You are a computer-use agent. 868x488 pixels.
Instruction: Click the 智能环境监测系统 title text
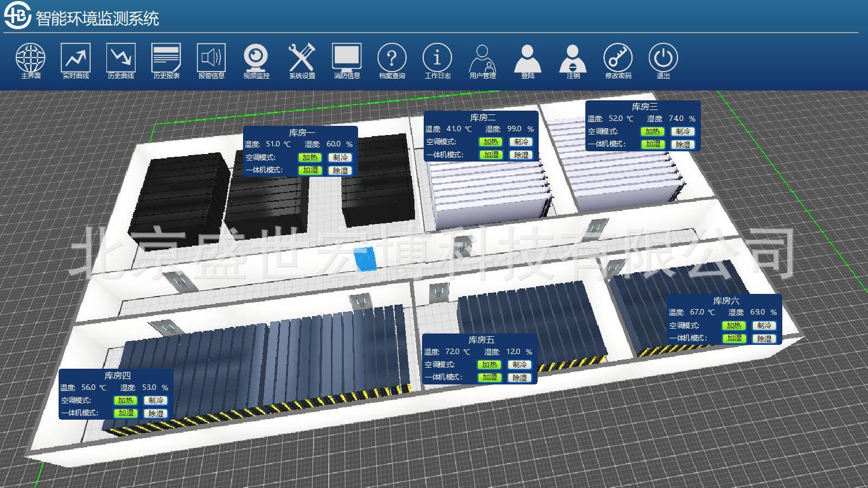(x=97, y=18)
